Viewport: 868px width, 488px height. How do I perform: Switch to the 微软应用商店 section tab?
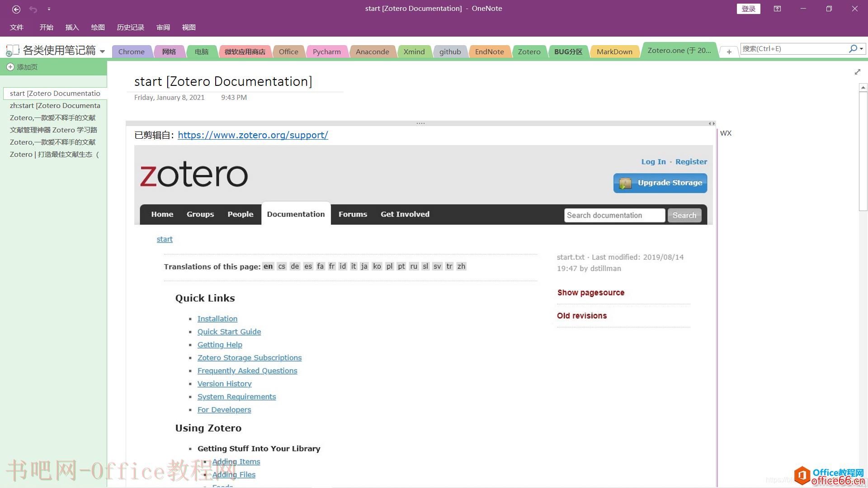pyautogui.click(x=245, y=52)
